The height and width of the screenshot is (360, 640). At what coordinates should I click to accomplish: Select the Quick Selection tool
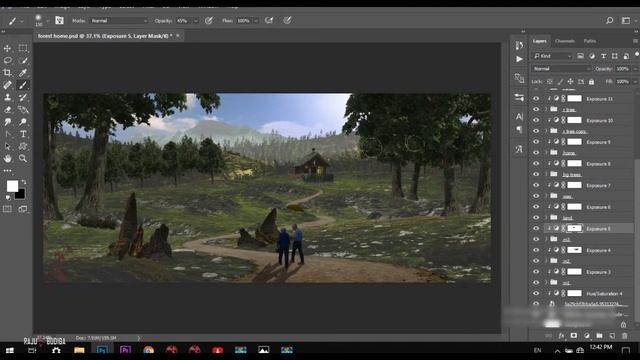(23, 61)
